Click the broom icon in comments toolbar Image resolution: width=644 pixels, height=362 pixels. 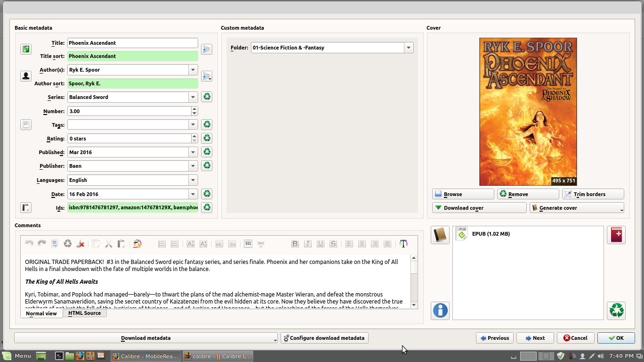[80, 244]
